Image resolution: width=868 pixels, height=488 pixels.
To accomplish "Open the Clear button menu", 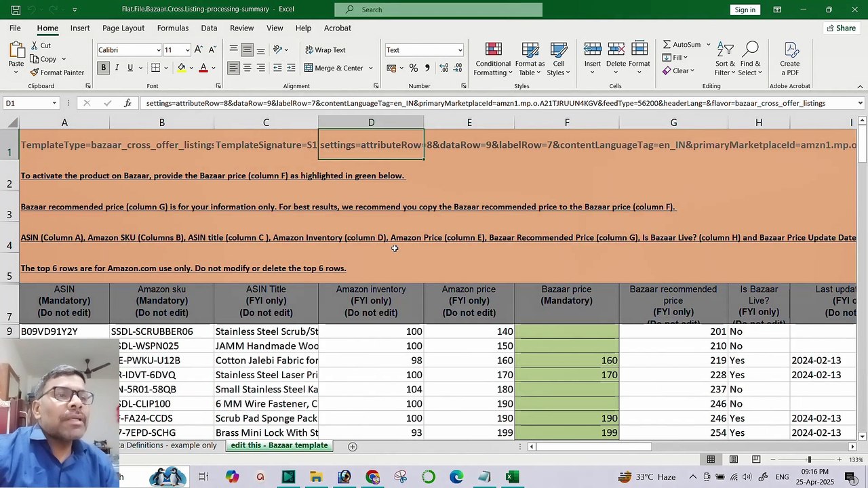I will 678,70.
